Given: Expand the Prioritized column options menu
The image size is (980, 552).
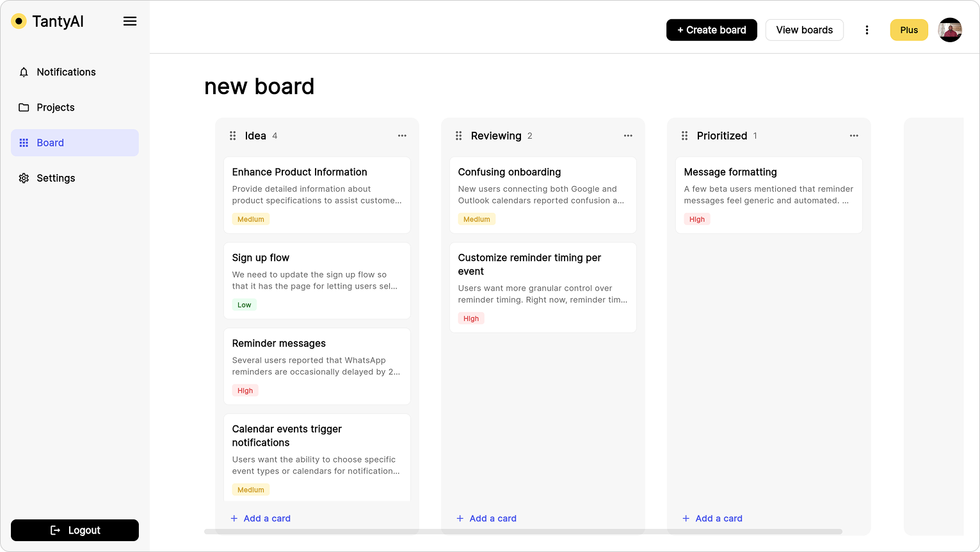Looking at the screenshot, I should pos(854,136).
